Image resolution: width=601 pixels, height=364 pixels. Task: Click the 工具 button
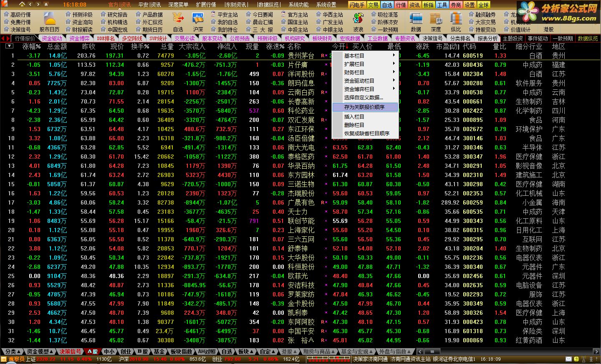pos(442,5)
